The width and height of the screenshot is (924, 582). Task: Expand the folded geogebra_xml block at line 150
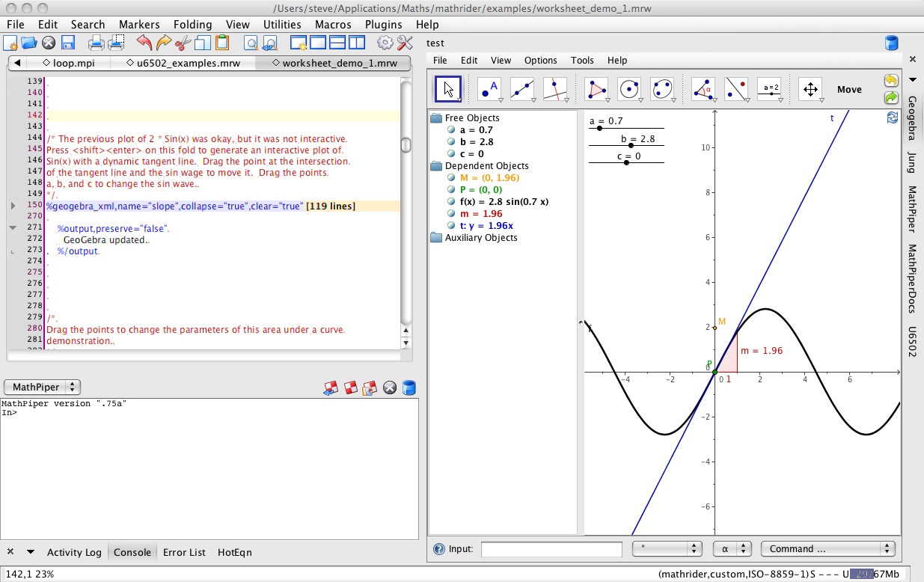point(13,206)
